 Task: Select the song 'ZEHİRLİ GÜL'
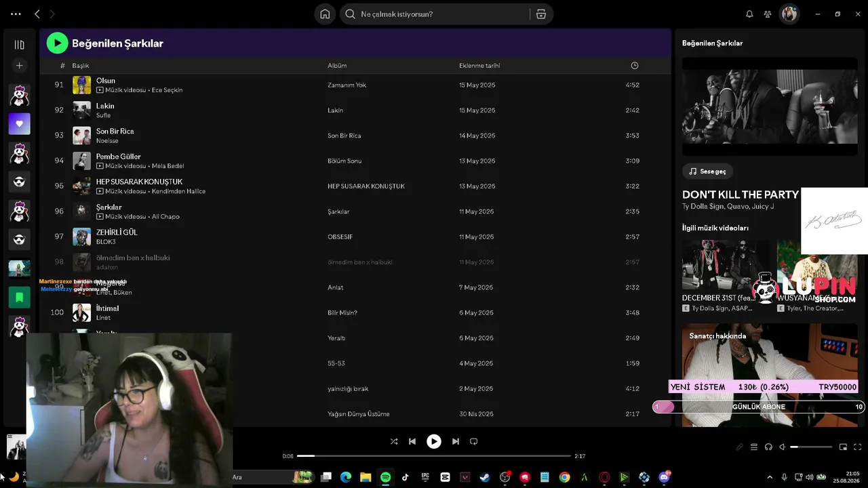pyautogui.click(x=117, y=232)
